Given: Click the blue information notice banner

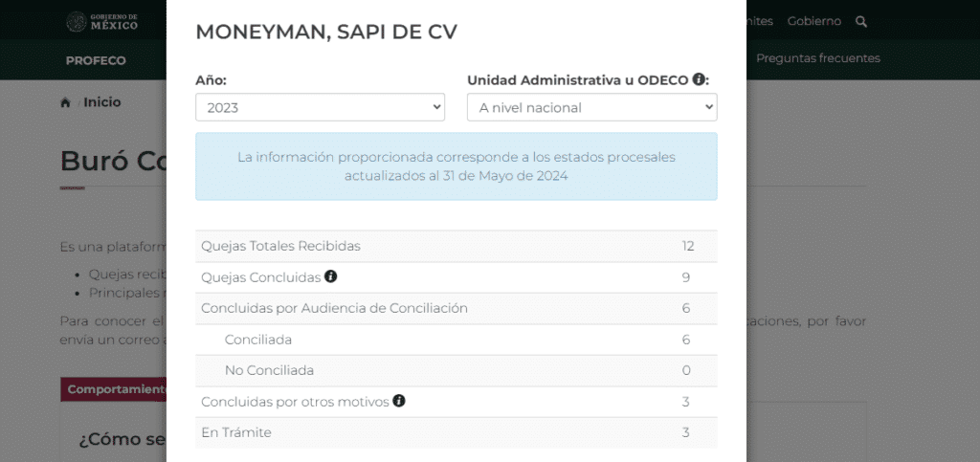Looking at the screenshot, I should click(x=456, y=166).
